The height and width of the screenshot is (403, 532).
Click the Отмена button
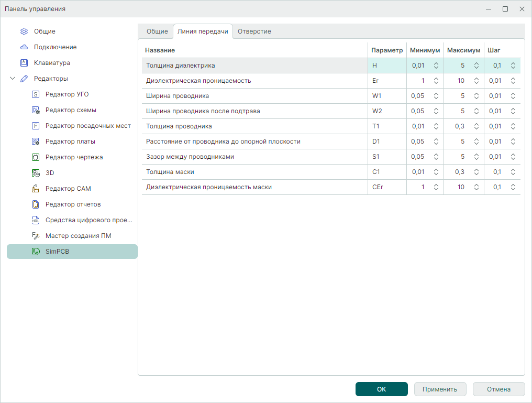(498, 389)
